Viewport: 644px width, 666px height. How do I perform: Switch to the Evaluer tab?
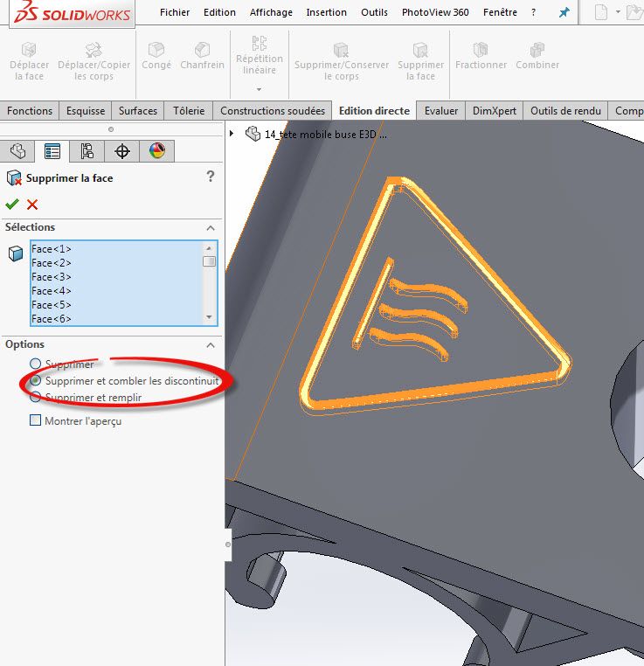point(441,111)
